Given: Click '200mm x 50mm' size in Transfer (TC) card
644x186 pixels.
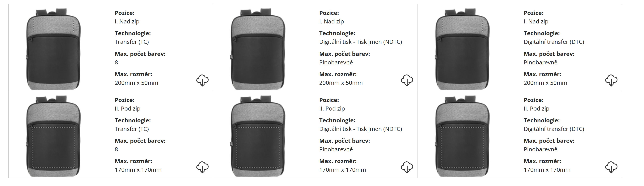Looking at the screenshot, I should click(136, 83).
